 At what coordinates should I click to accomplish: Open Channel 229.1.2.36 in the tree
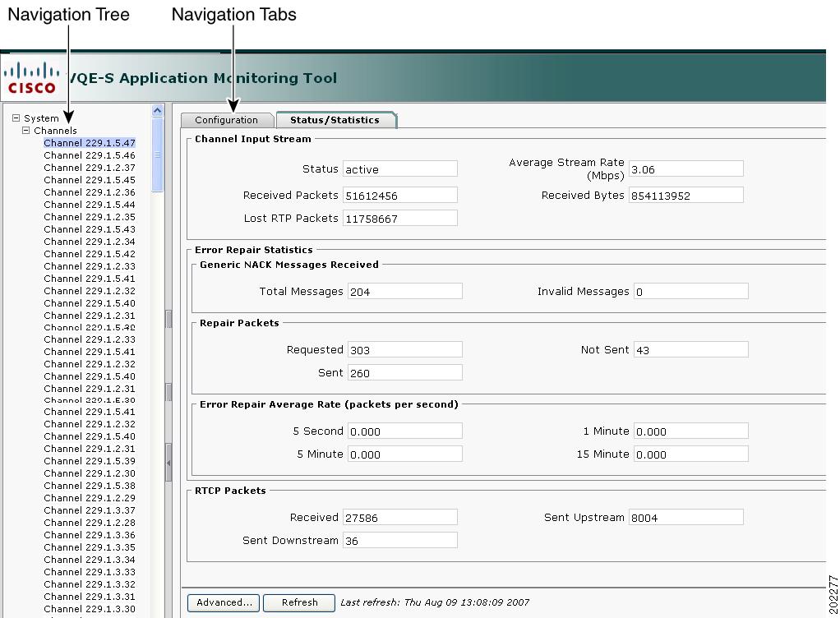tap(90, 192)
